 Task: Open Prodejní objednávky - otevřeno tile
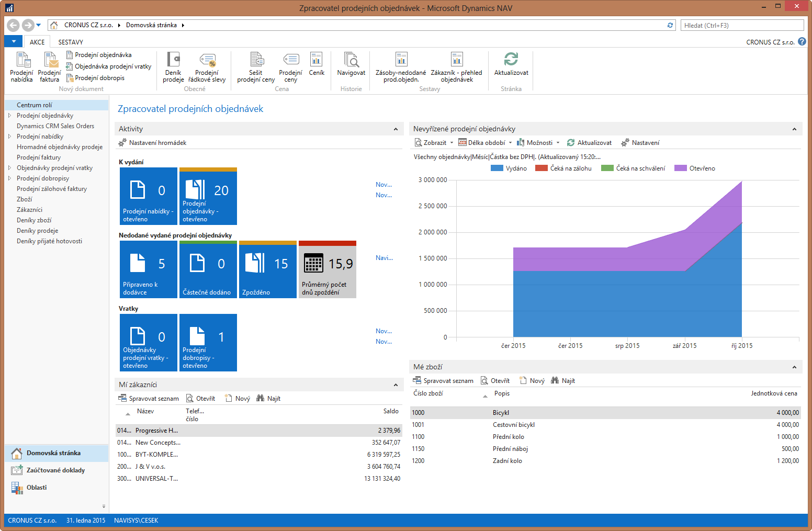coord(208,196)
